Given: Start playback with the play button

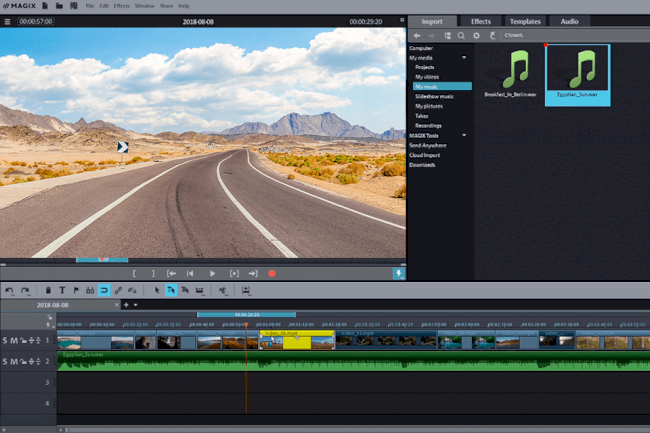Looking at the screenshot, I should coord(212,273).
